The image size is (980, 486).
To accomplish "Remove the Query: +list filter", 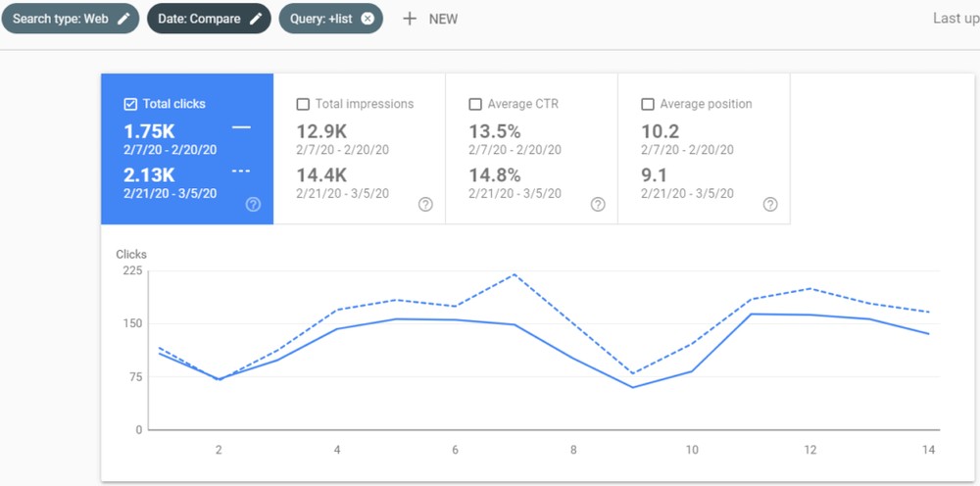I will point(367,18).
